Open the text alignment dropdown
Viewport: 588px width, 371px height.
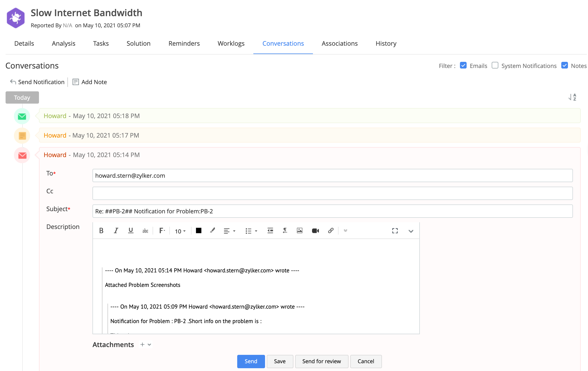(229, 231)
